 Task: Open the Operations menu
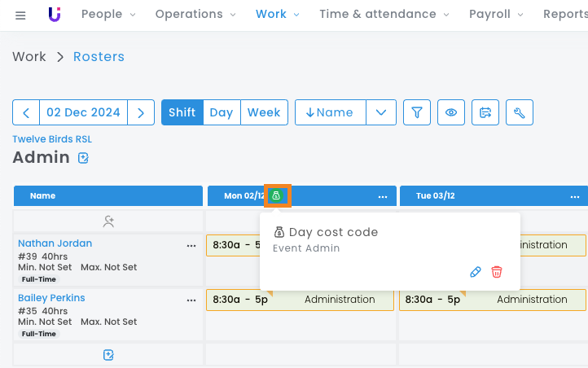pyautogui.click(x=195, y=15)
